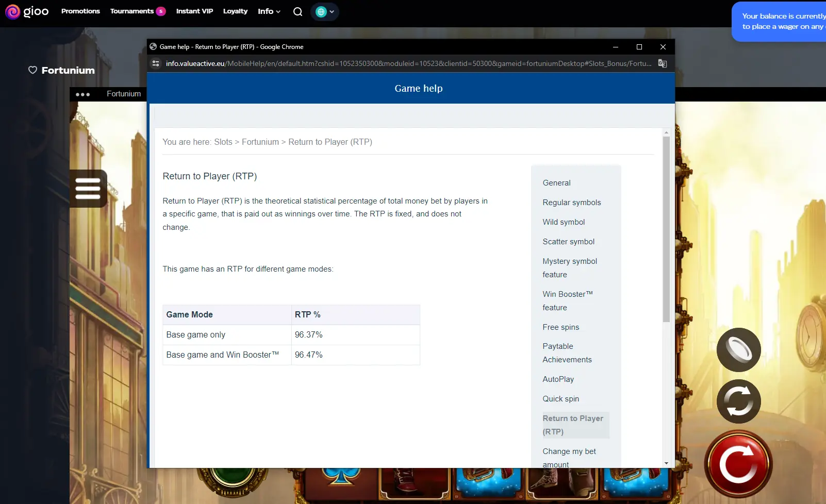Open the Wild symbol help section
The width and height of the screenshot is (826, 504).
pos(564,222)
